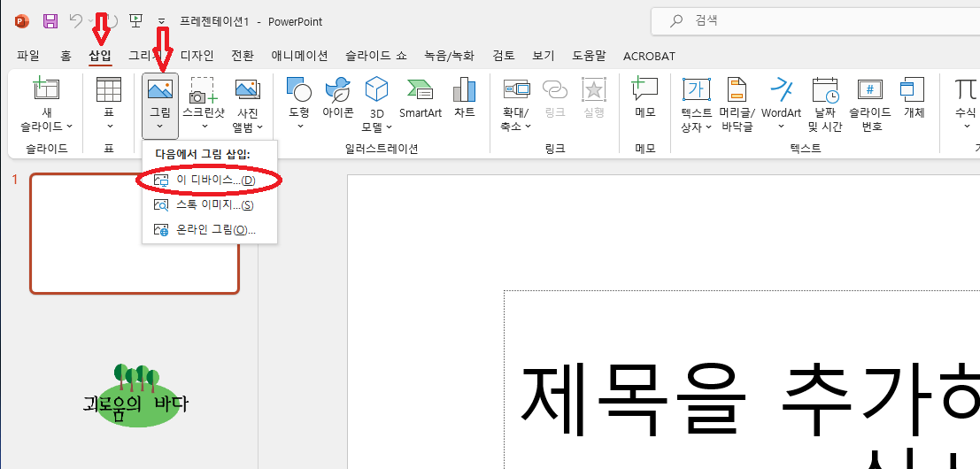The height and width of the screenshot is (469, 980).
Task: Click the 개체 object icon
Action: click(x=913, y=90)
